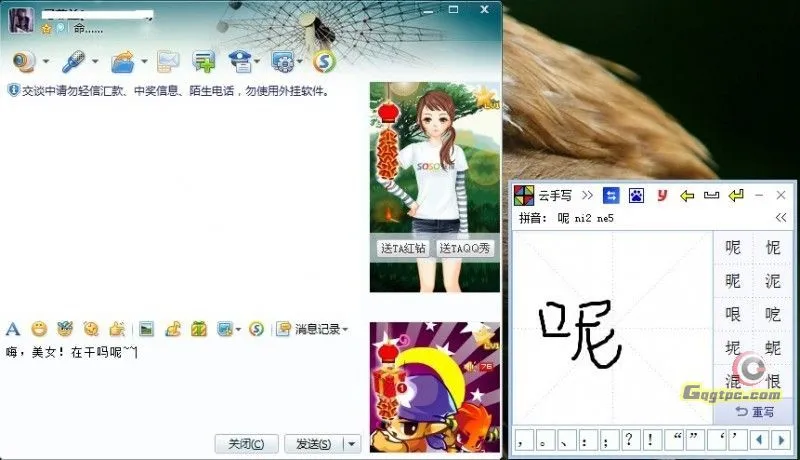Open the applications gear icon

pos(283,62)
